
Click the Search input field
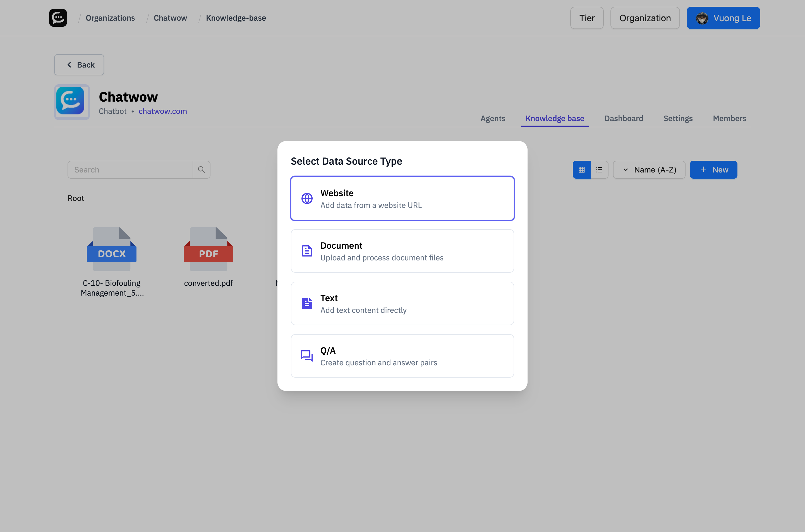coord(130,169)
